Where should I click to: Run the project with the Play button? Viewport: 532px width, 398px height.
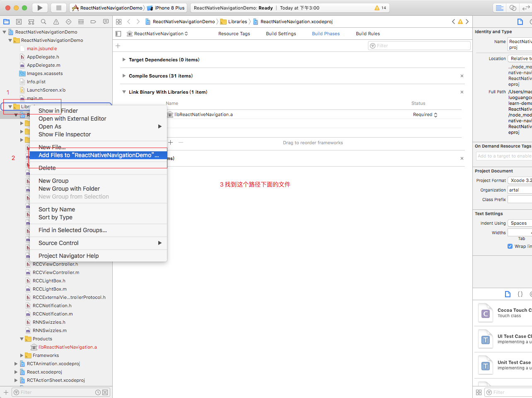[x=40, y=8]
